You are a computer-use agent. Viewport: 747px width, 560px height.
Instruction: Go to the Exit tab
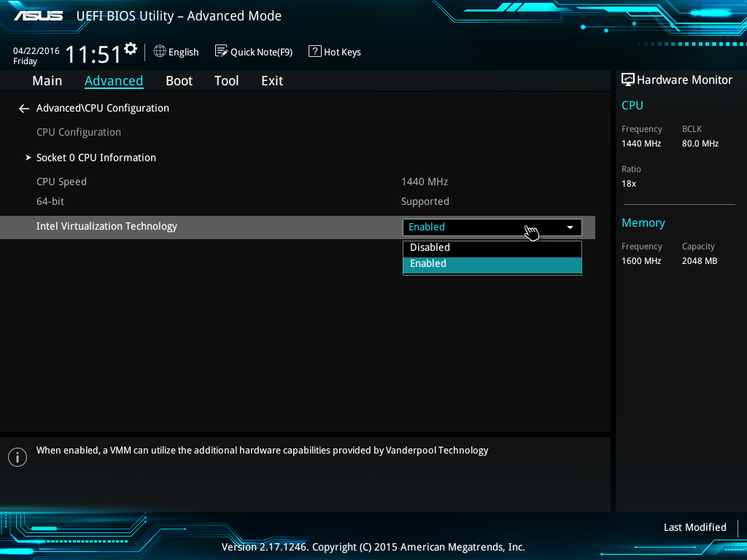(x=272, y=81)
